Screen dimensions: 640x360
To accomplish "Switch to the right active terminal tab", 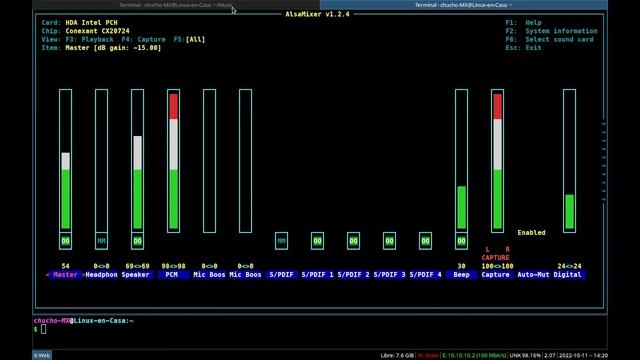I will 464,5.
